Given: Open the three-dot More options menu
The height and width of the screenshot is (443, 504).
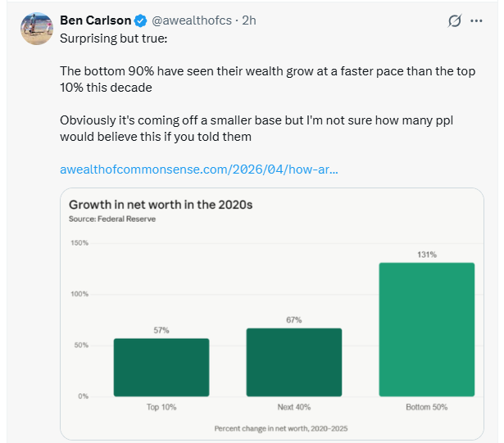Looking at the screenshot, I should [x=476, y=21].
